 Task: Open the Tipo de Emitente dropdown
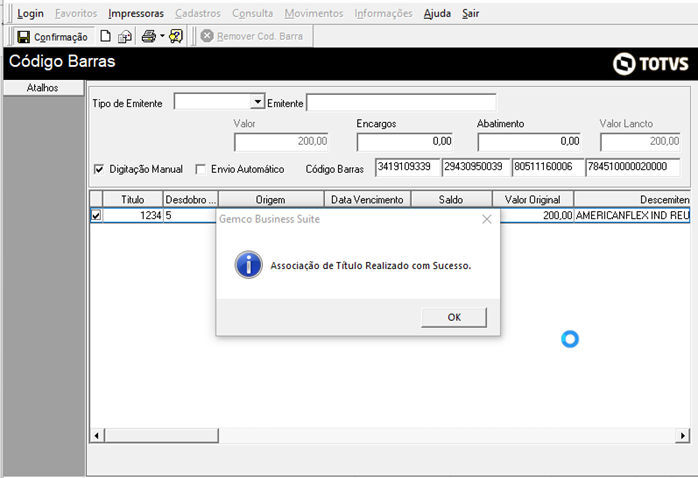[x=257, y=102]
